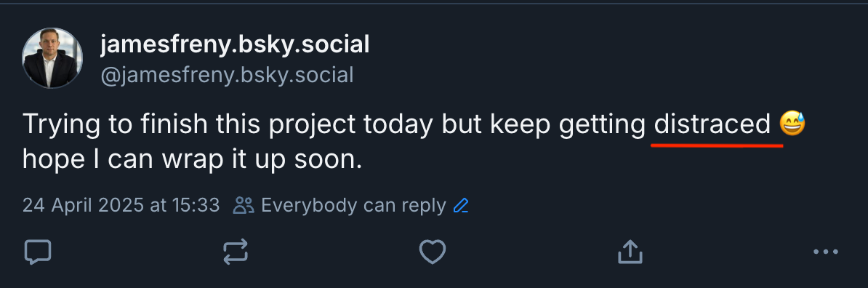The width and height of the screenshot is (868, 288).
Task: Open the share arrow icon
Action: 630,252
